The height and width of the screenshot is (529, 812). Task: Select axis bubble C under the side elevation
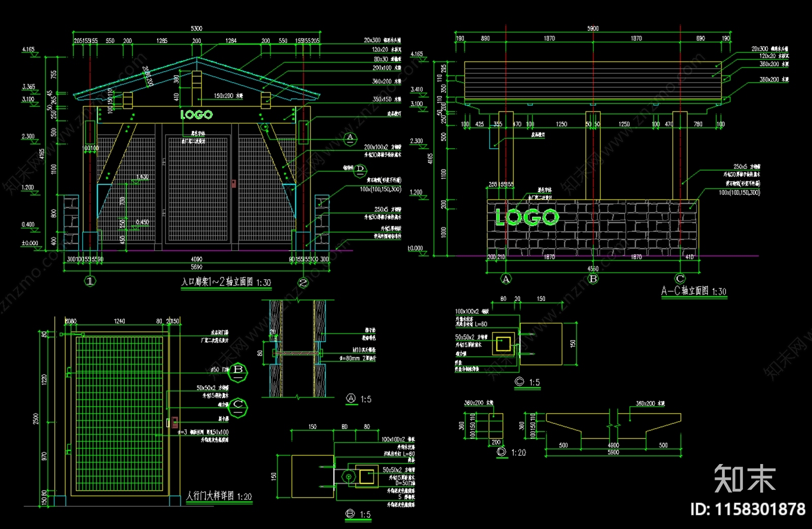(x=680, y=279)
